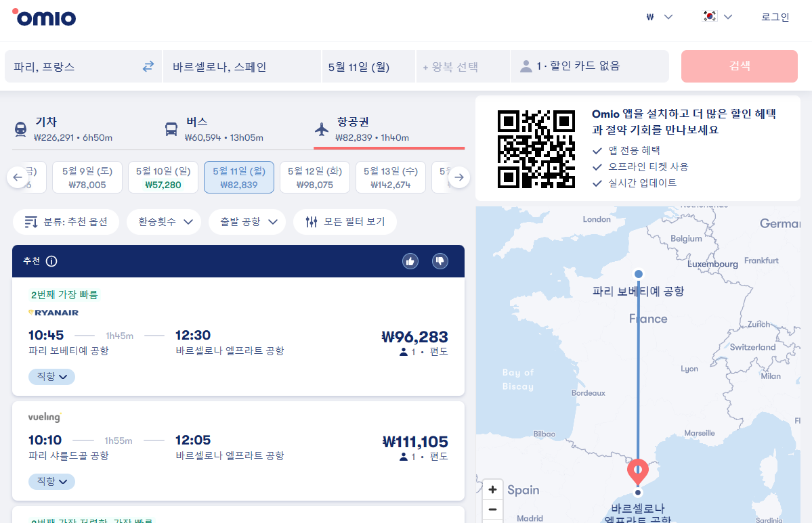
Task: Select the 5월 9일 (토) date tab
Action: [87, 177]
